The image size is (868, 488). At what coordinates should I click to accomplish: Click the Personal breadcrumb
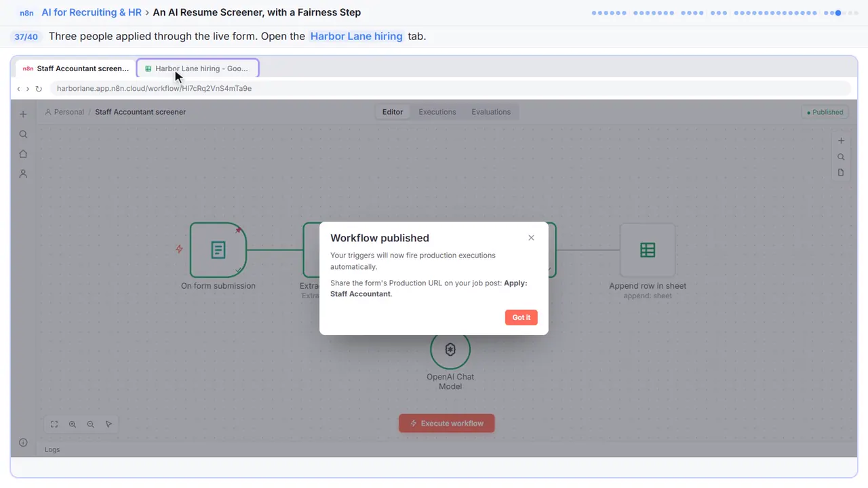coord(64,112)
